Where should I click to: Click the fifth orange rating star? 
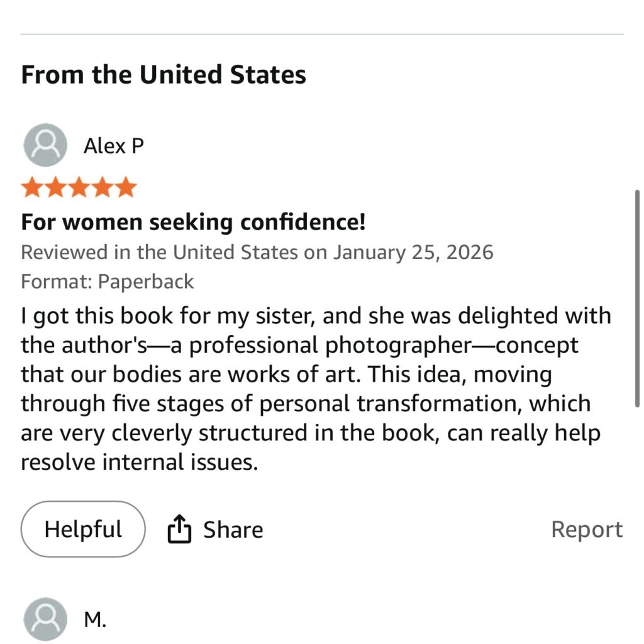125,187
